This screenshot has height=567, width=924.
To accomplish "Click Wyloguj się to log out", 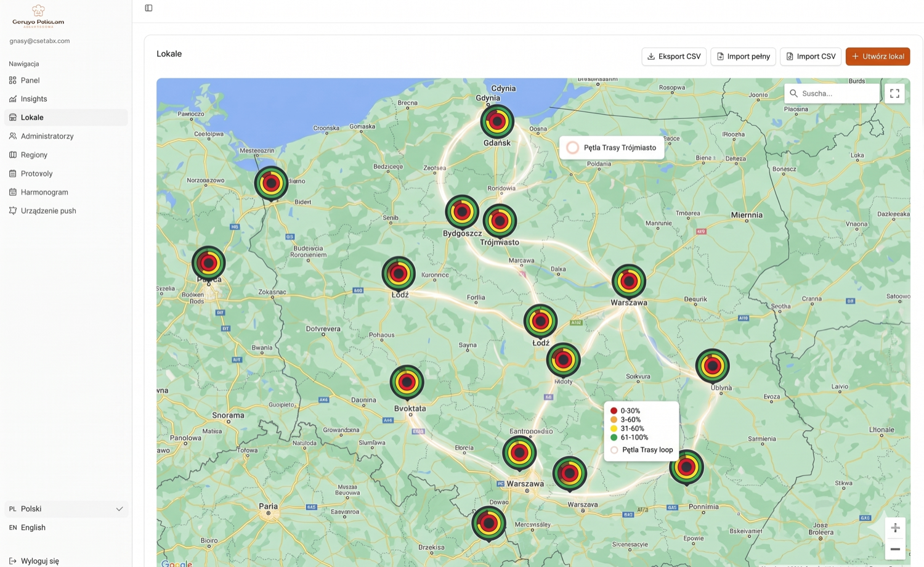I will (40, 561).
